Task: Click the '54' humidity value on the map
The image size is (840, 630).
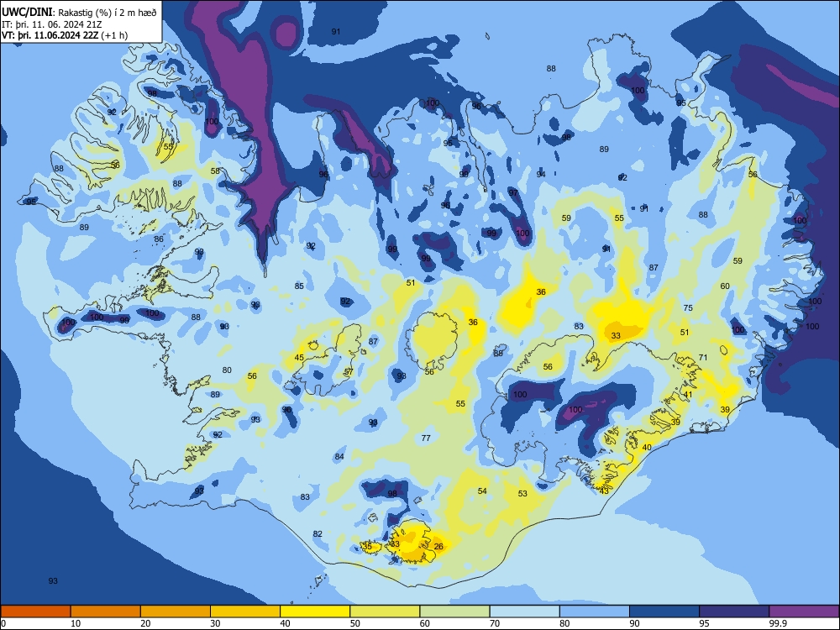Action: click(482, 491)
